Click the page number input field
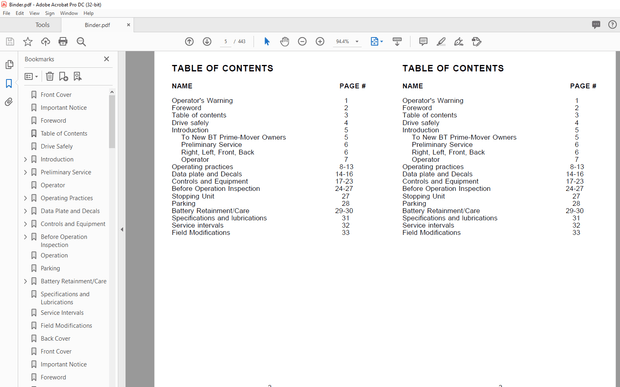 coord(225,42)
